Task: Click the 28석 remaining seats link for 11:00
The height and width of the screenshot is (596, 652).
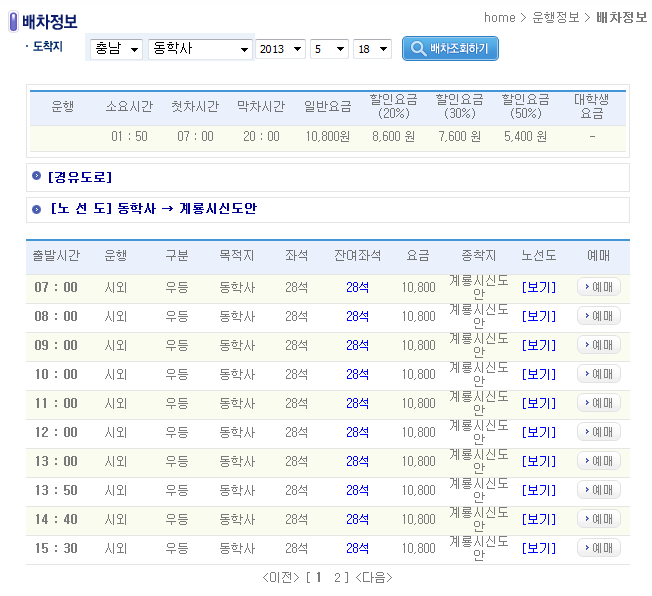Action: pyautogui.click(x=357, y=403)
